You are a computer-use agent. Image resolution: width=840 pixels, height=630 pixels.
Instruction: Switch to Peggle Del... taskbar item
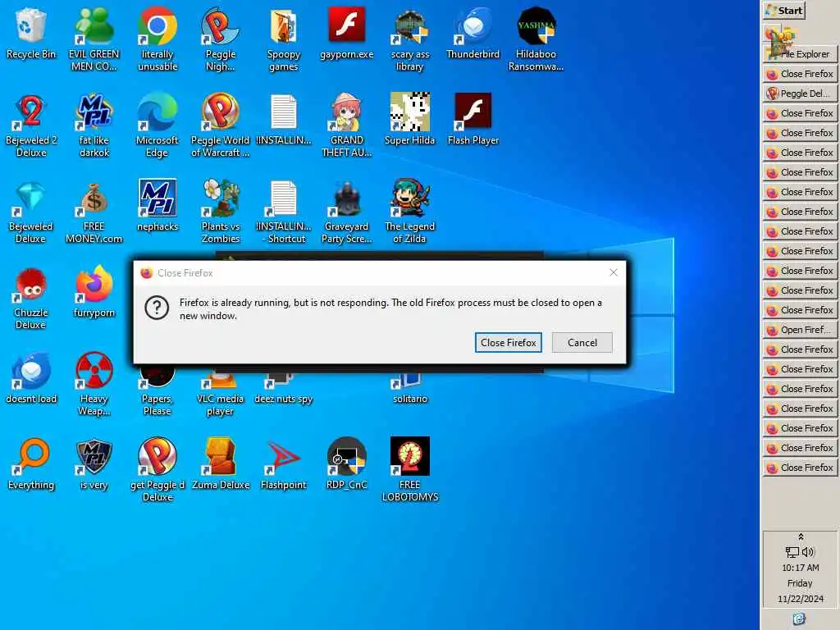[x=800, y=94]
